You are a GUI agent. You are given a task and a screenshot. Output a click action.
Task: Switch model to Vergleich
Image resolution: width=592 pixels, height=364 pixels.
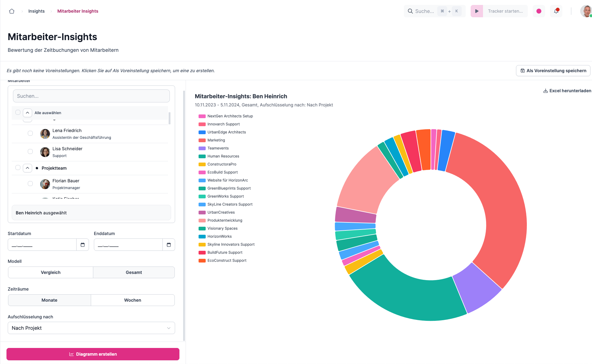pyautogui.click(x=51, y=272)
